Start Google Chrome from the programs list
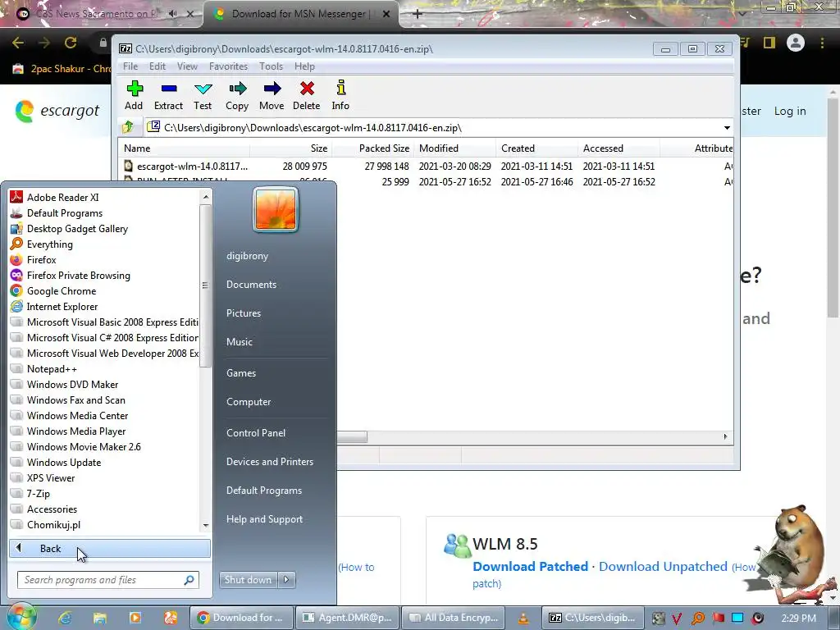This screenshot has width=840, height=630. coord(61,291)
